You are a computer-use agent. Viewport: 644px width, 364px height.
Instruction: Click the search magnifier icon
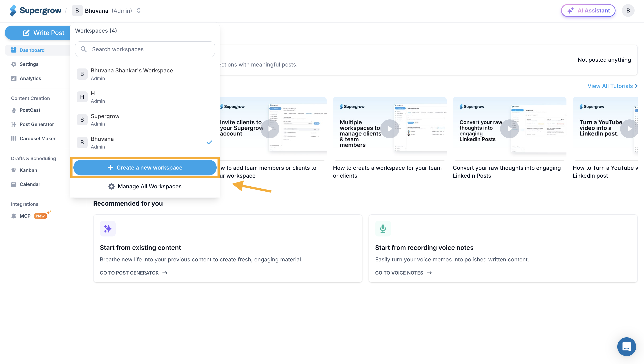pyautogui.click(x=84, y=49)
